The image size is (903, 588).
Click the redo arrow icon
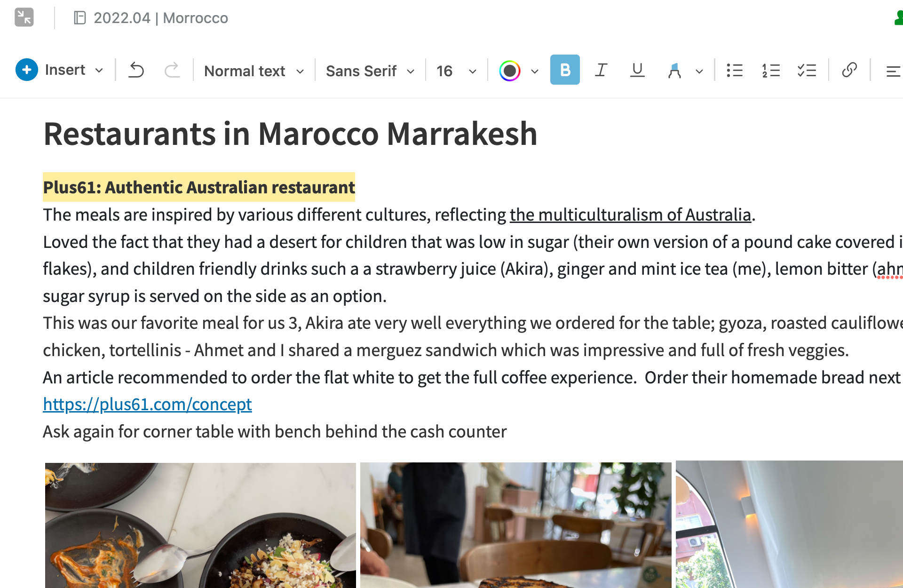pyautogui.click(x=172, y=71)
